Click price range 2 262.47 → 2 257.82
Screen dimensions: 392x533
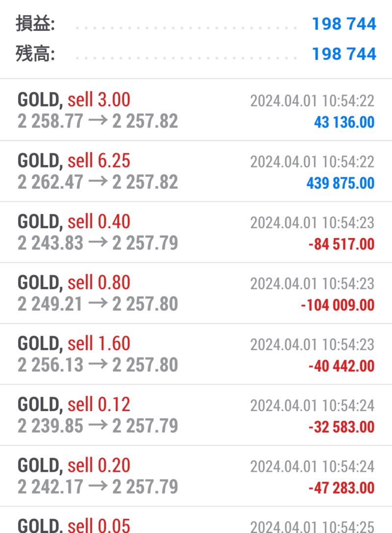point(98,182)
